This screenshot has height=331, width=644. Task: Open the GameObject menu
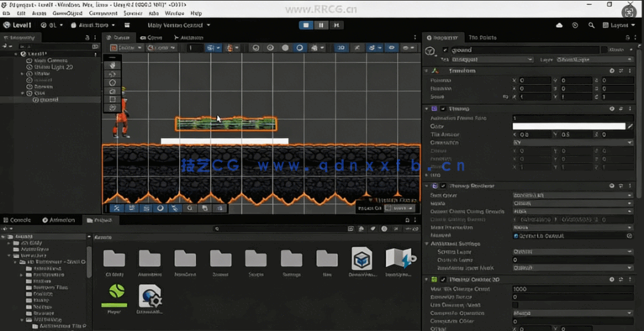click(68, 13)
